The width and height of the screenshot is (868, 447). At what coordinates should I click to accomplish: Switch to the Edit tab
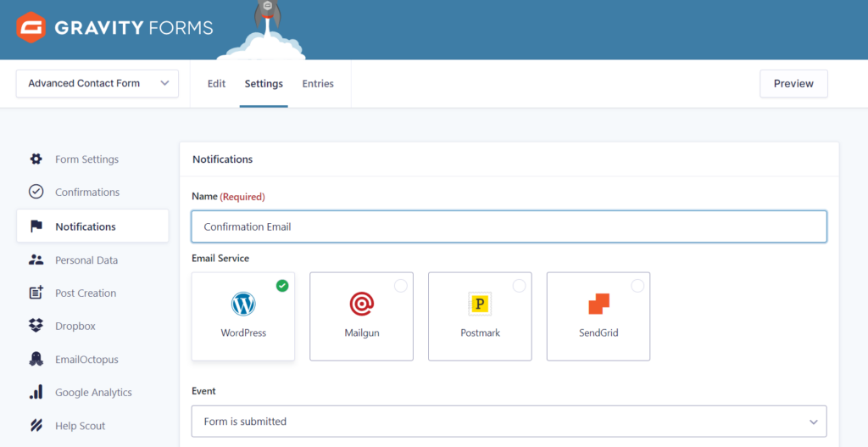tap(216, 84)
